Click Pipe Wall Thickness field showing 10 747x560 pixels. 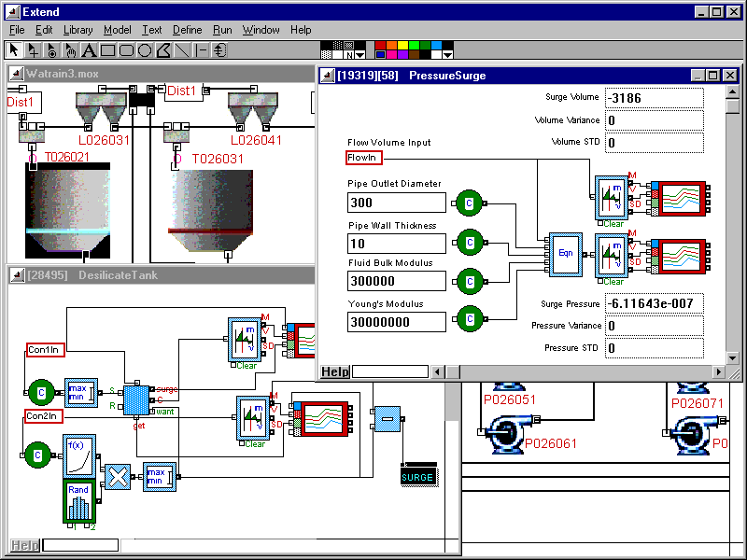397,244
